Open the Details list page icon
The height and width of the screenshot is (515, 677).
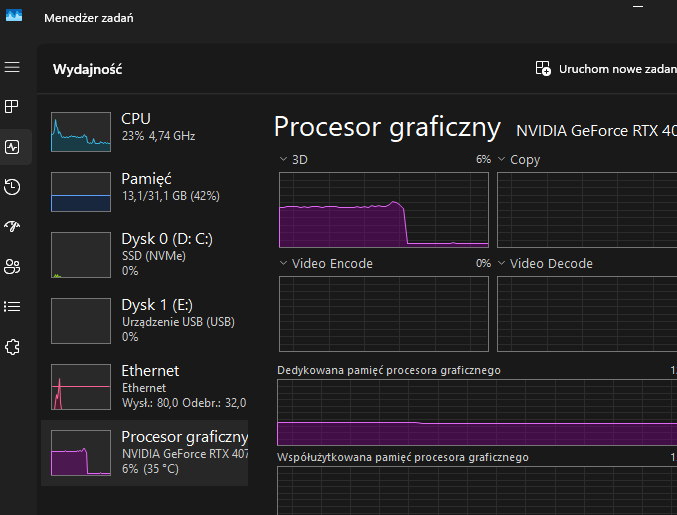tap(12, 306)
